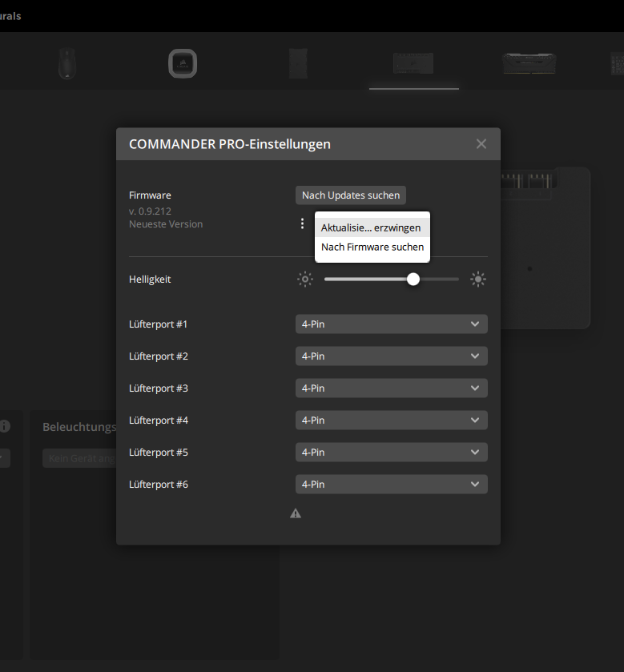The height and width of the screenshot is (672, 624).
Task: Select the Commander Pro device thumbnail
Action: [x=413, y=63]
